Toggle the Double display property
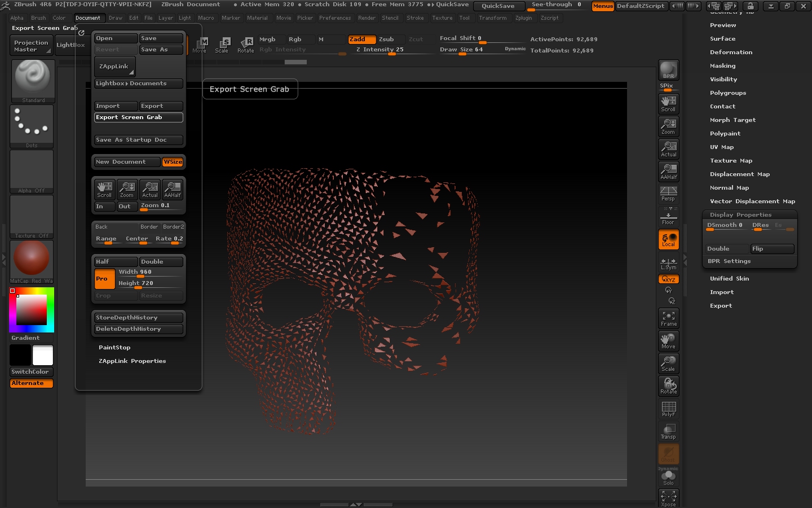This screenshot has height=508, width=812. click(x=727, y=249)
